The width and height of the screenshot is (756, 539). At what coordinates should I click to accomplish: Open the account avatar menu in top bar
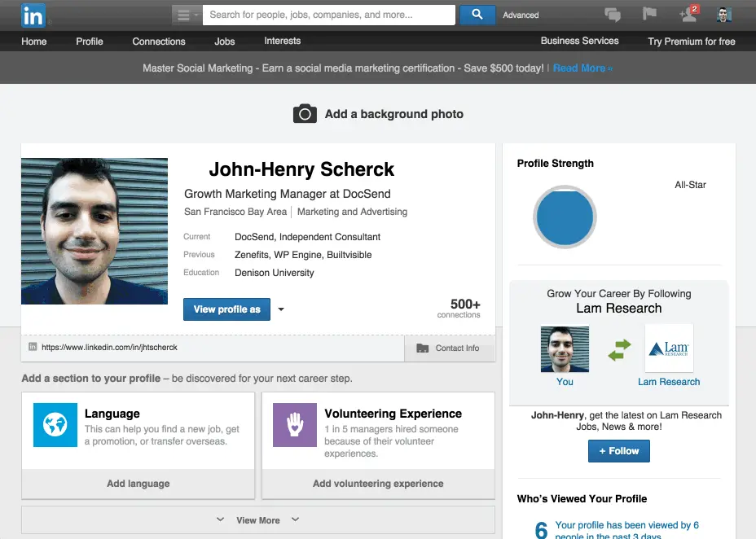tap(723, 15)
